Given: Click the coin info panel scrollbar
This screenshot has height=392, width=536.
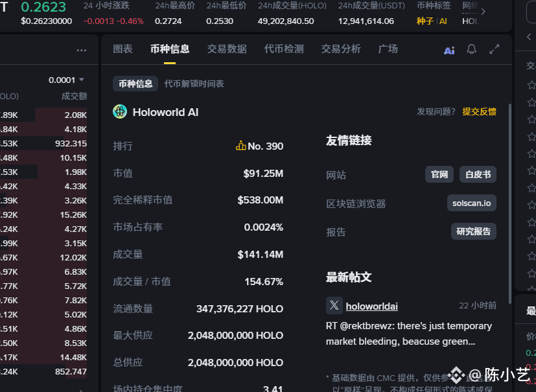Looking at the screenshot, I should [x=510, y=203].
